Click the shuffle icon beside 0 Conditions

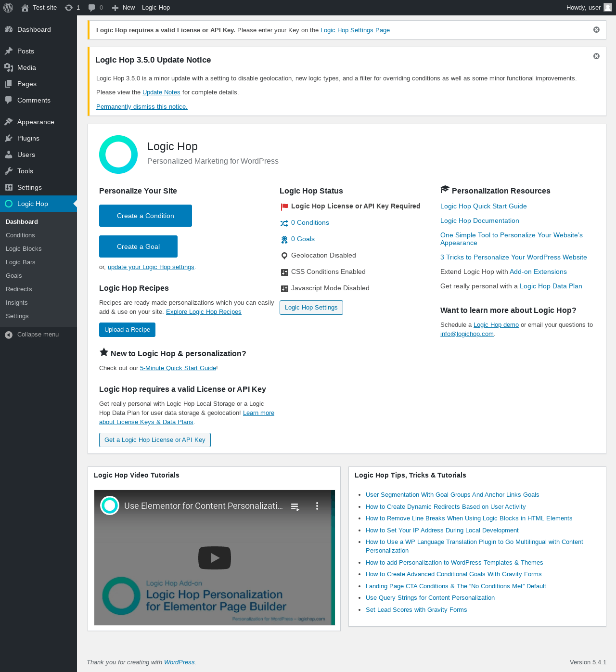[284, 223]
